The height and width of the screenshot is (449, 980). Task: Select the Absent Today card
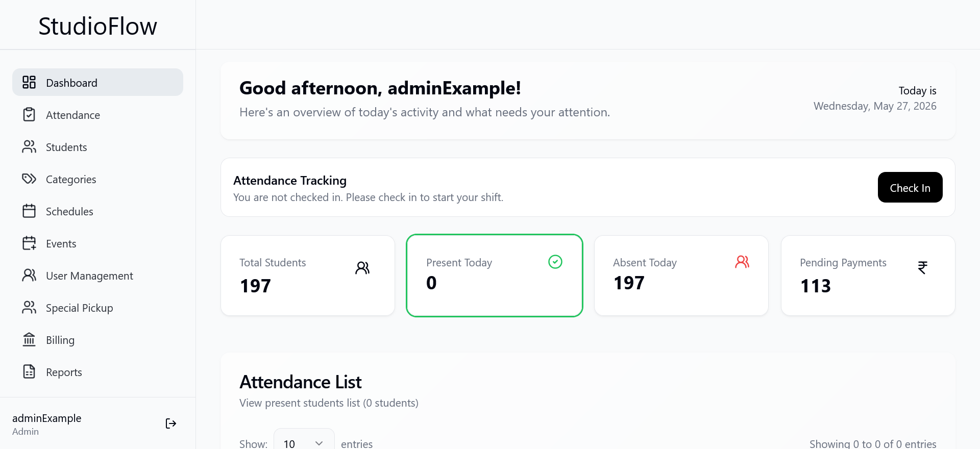pos(681,276)
